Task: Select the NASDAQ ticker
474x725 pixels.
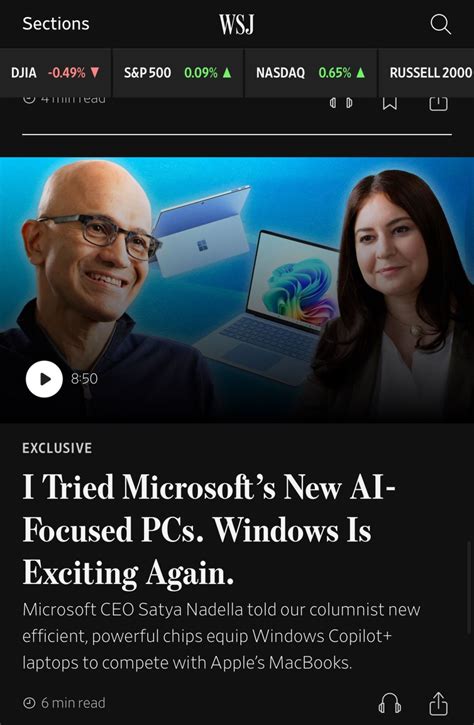Action: pyautogui.click(x=311, y=73)
